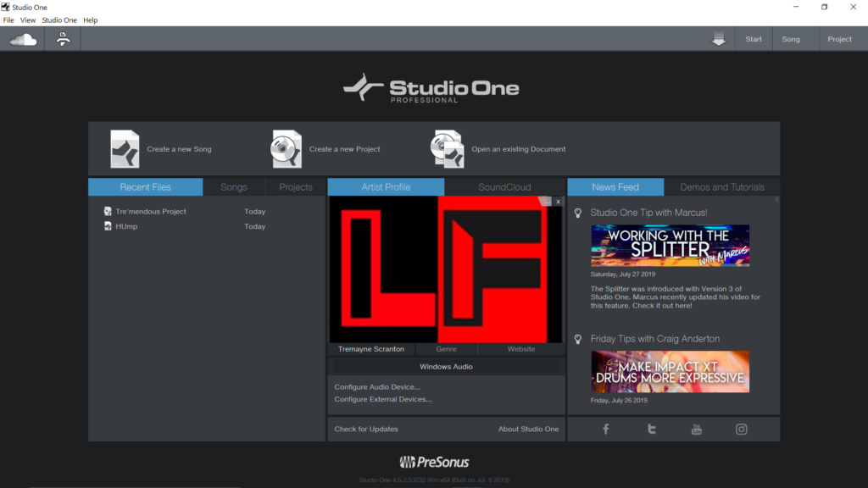Switch to the Recent Files tab

coord(146,187)
